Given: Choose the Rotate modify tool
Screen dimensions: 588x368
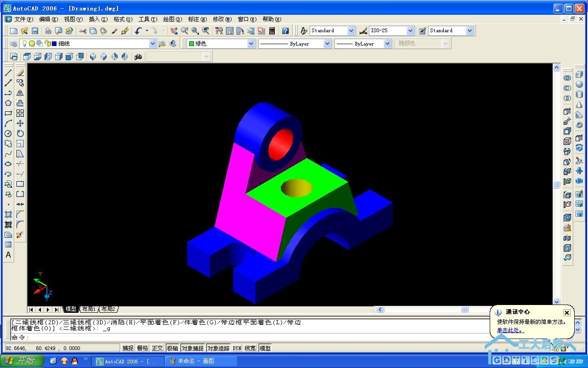Looking at the screenshot, I should tap(20, 133).
